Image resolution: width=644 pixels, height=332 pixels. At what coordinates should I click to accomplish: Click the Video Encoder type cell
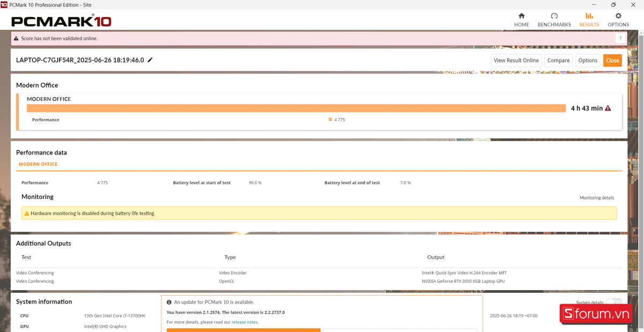233,273
